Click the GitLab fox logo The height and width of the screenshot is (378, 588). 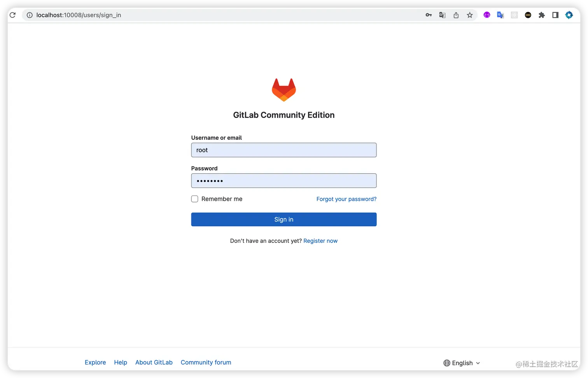[x=284, y=90]
